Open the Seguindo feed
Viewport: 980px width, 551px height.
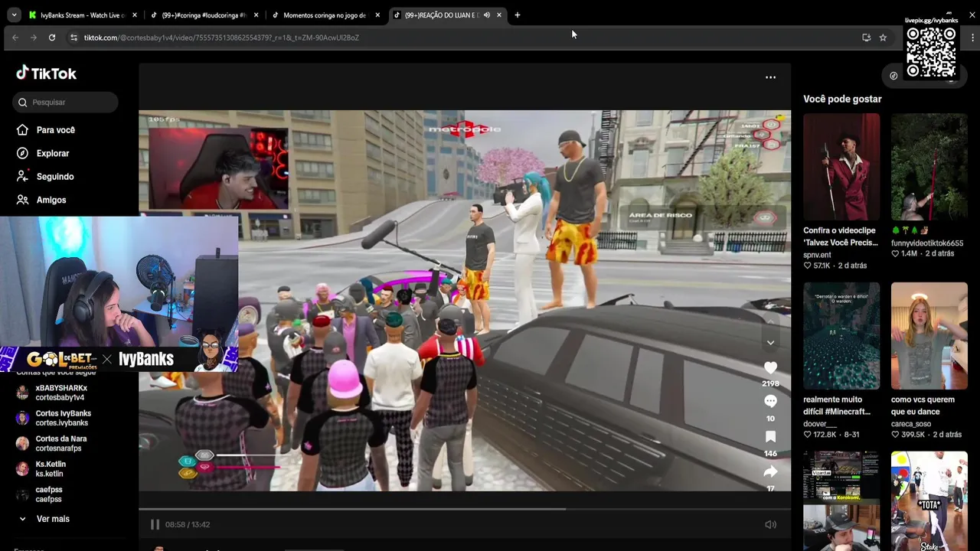(54, 177)
